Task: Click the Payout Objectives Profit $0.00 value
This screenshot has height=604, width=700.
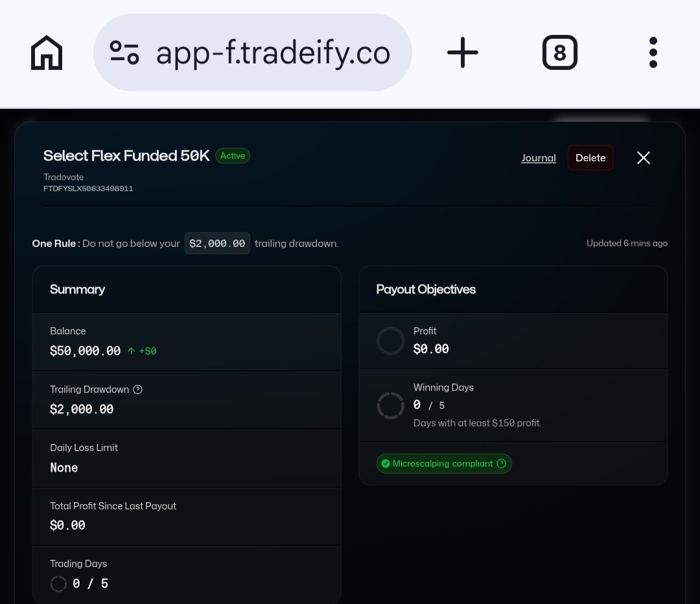Action: (431, 349)
